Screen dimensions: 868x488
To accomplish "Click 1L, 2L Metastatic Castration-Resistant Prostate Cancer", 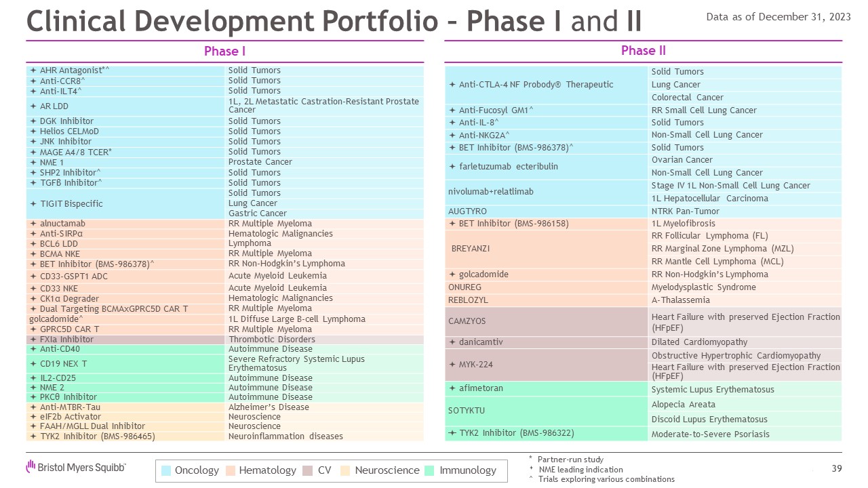I will (x=324, y=106).
